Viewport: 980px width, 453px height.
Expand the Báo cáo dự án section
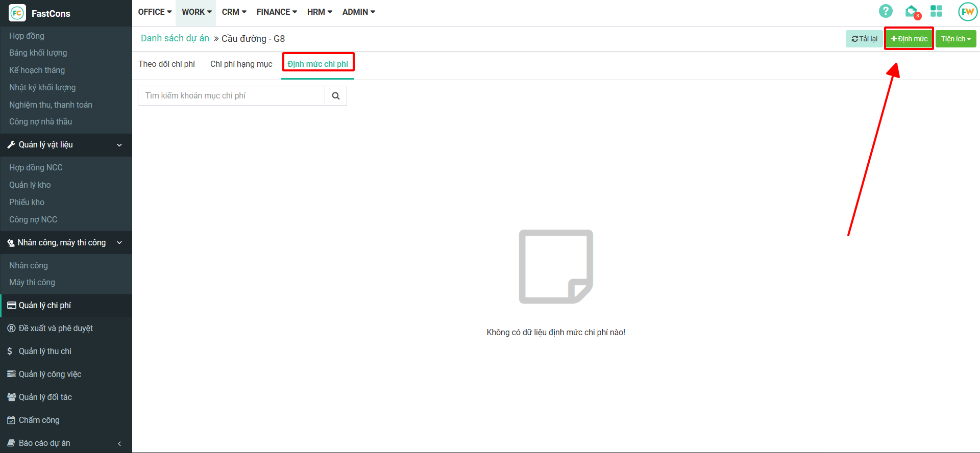click(119, 444)
